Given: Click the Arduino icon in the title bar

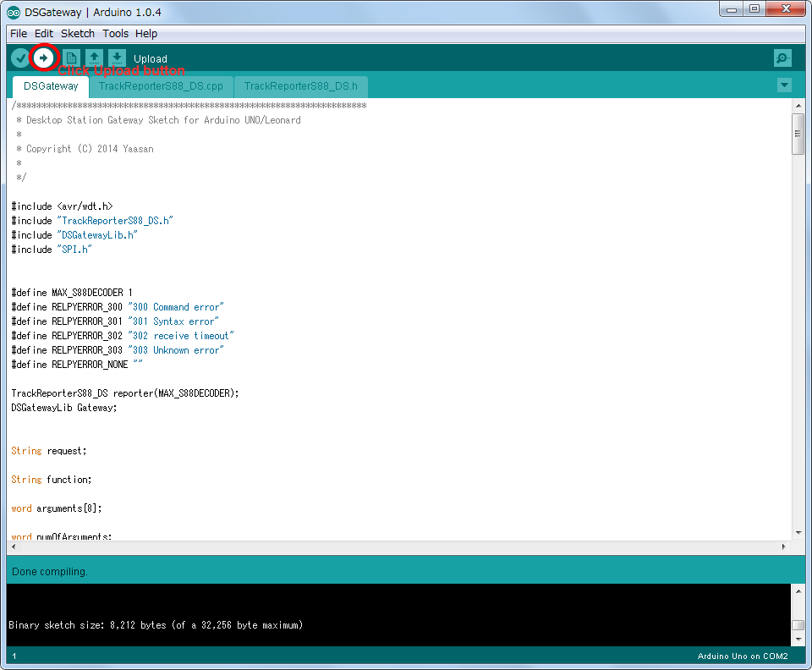Looking at the screenshot, I should click(14, 13).
